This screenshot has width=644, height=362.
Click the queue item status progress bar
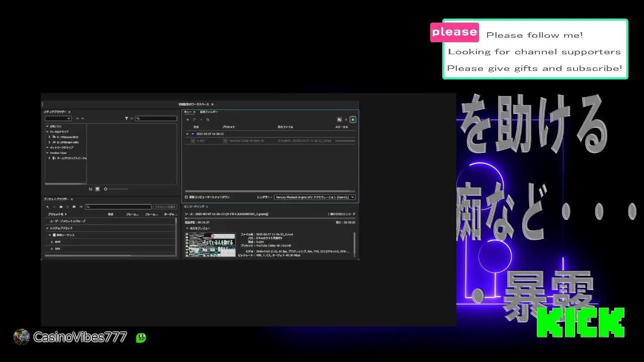345,141
